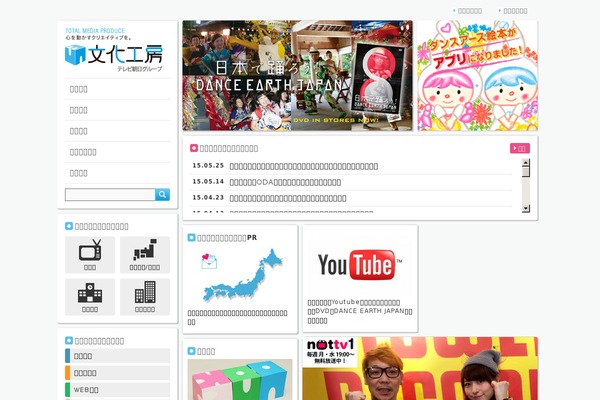Open the colorful cubes thumbnail

click(240, 379)
